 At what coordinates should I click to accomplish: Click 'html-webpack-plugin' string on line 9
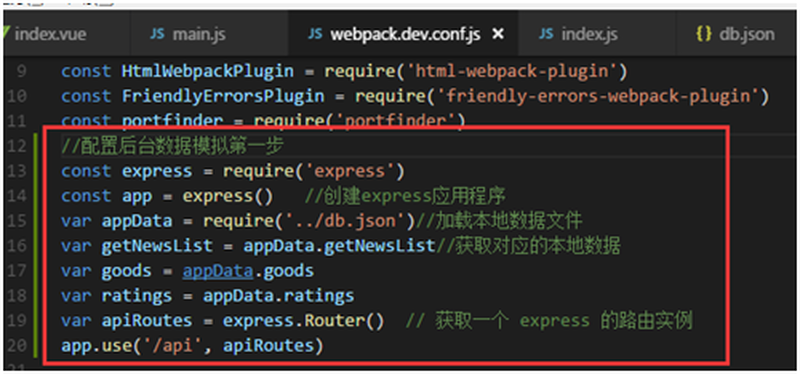pyautogui.click(x=512, y=71)
